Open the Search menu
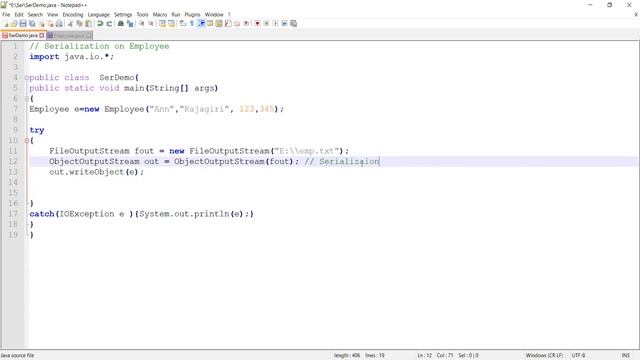 click(35, 14)
